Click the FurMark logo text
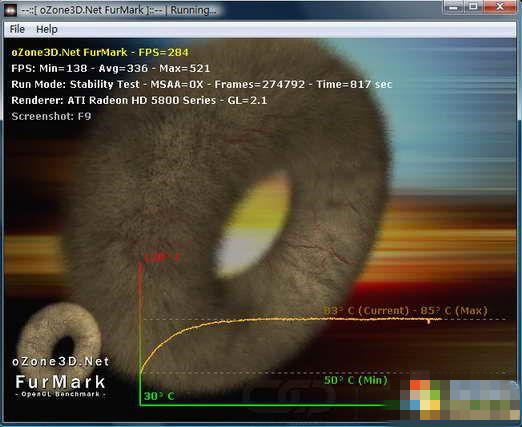This screenshot has height=427, width=522. tap(60, 382)
